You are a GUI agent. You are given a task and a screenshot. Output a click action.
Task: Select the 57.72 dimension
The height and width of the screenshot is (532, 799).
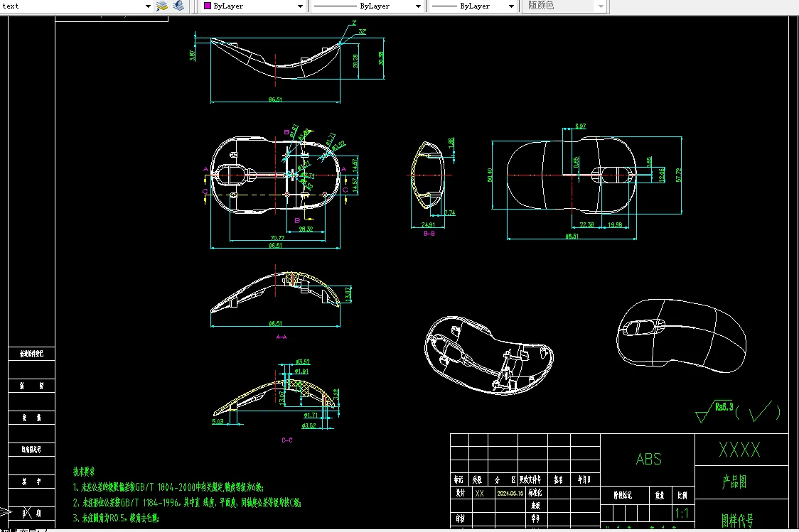click(678, 175)
